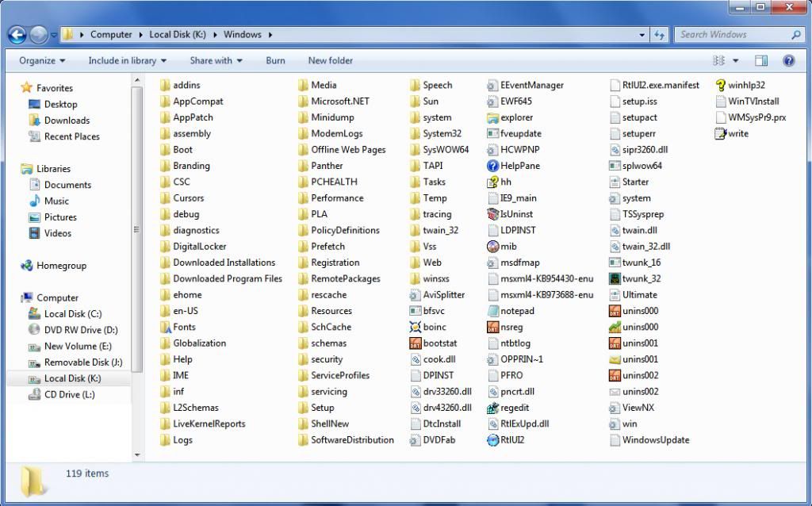Select the explorer application icon
The width and height of the screenshot is (812, 506).
(x=492, y=117)
